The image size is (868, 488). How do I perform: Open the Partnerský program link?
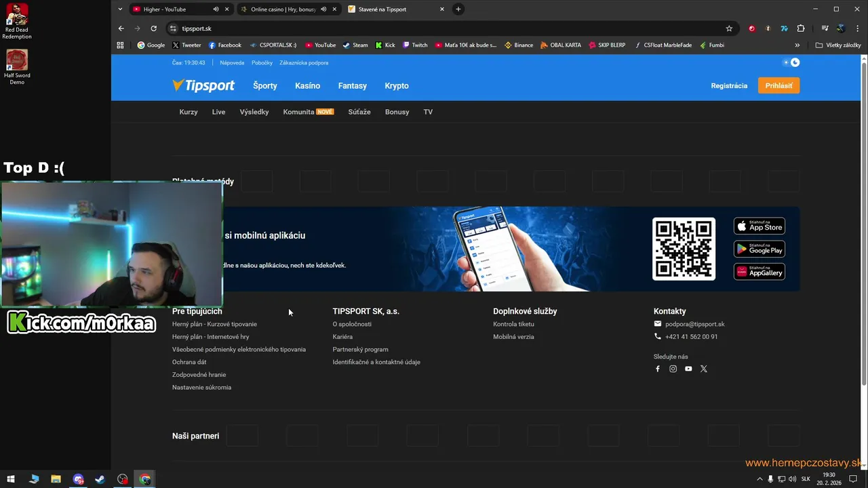pos(360,350)
